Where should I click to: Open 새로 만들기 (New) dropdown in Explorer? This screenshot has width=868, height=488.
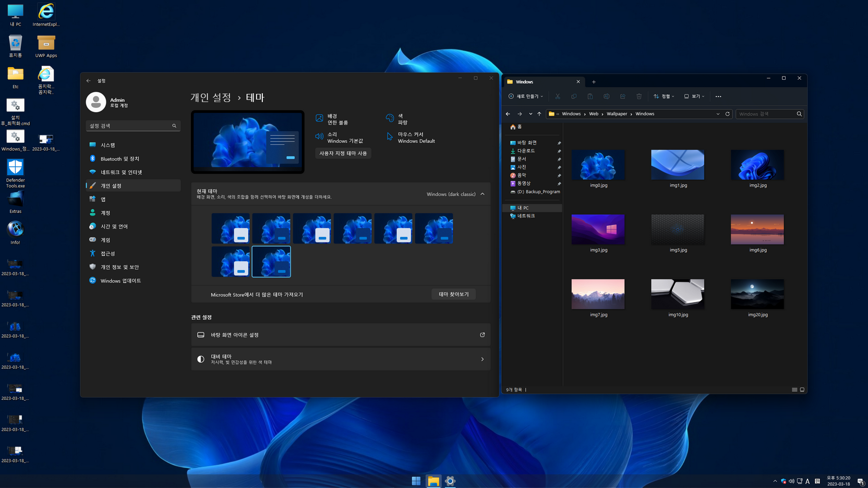tap(526, 96)
